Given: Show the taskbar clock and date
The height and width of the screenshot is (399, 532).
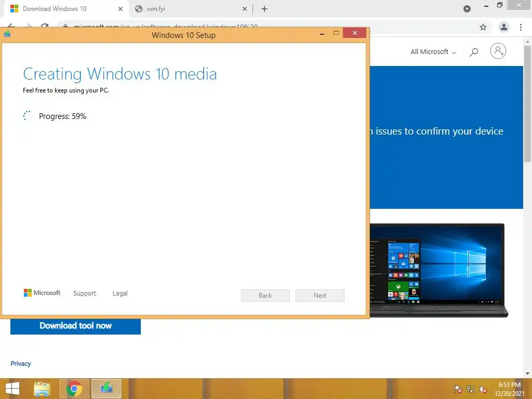Looking at the screenshot, I should point(509,389).
